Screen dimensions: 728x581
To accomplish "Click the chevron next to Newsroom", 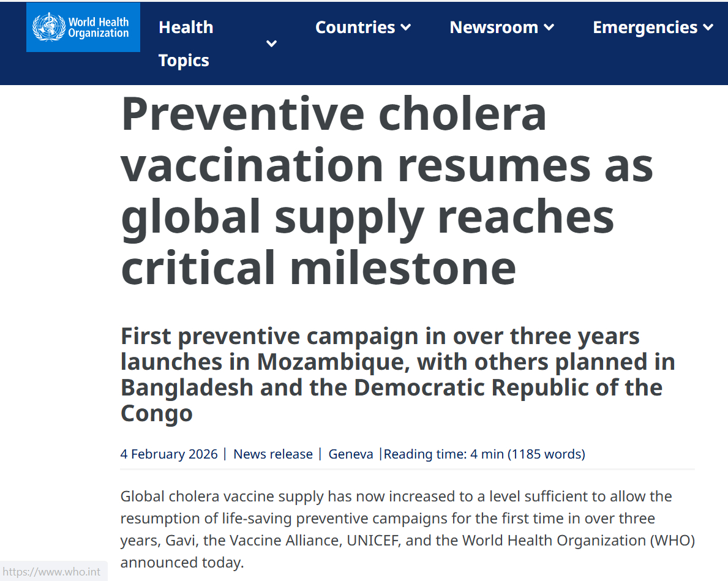I will [549, 28].
